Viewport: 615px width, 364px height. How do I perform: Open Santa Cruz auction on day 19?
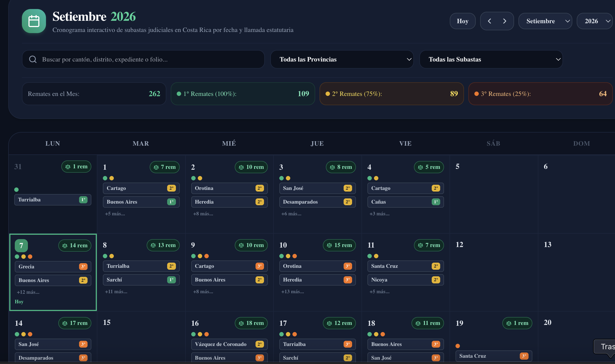[494, 356]
